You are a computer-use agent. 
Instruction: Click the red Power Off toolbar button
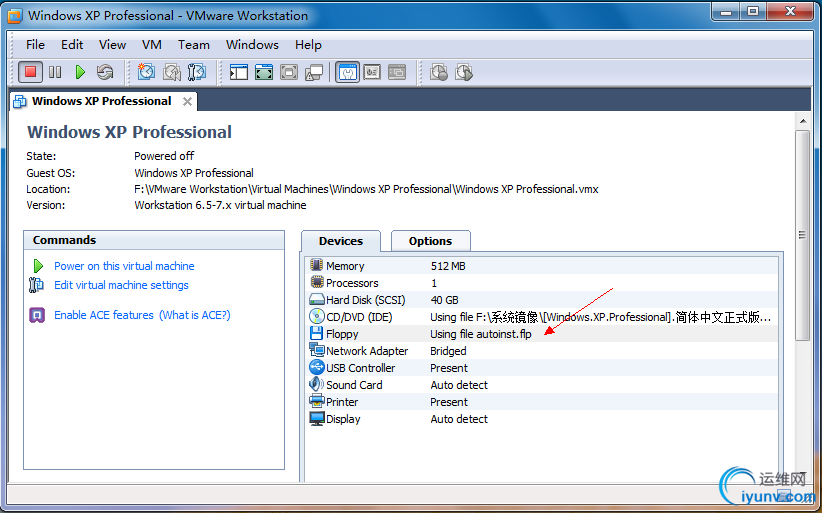pyautogui.click(x=30, y=72)
